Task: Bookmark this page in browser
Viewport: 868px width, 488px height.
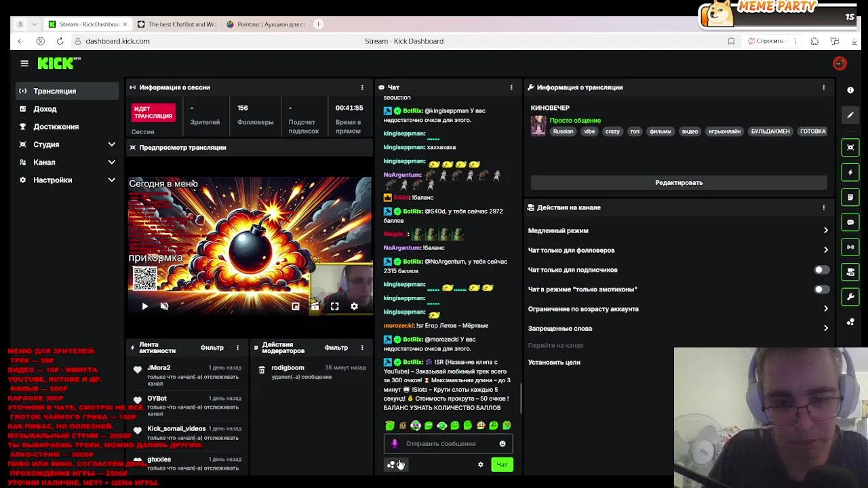Action: point(731,41)
